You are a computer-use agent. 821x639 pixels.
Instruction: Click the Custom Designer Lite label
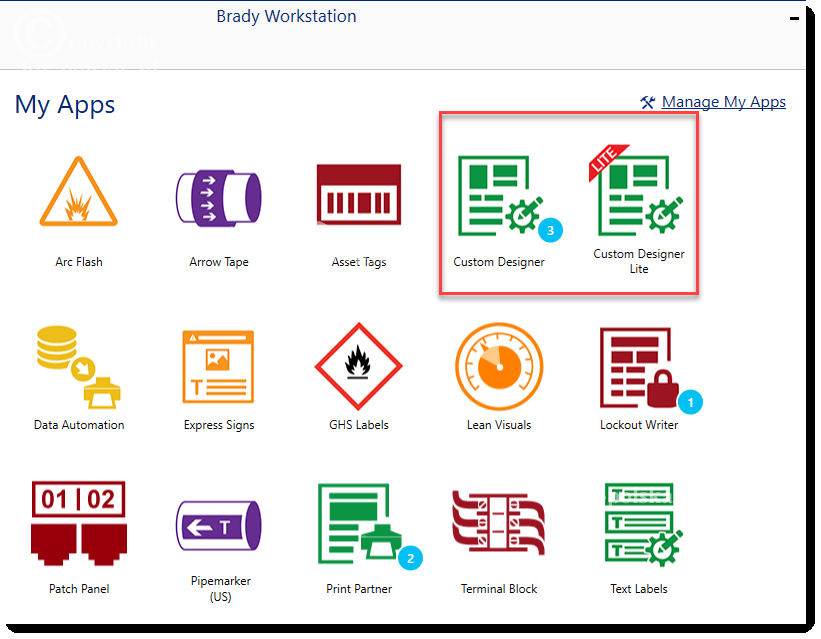639,261
